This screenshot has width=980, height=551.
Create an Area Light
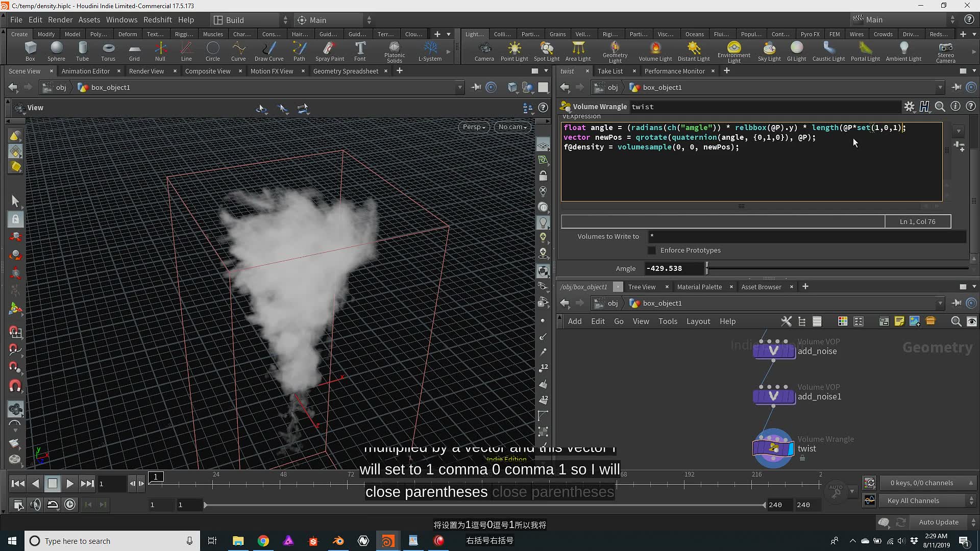tap(578, 52)
